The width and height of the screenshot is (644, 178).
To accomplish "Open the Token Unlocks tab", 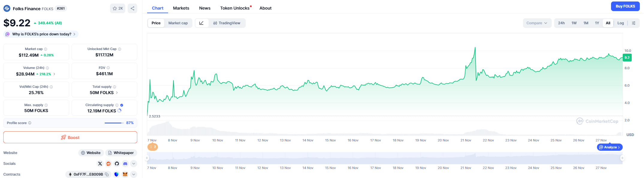I will [x=235, y=8].
